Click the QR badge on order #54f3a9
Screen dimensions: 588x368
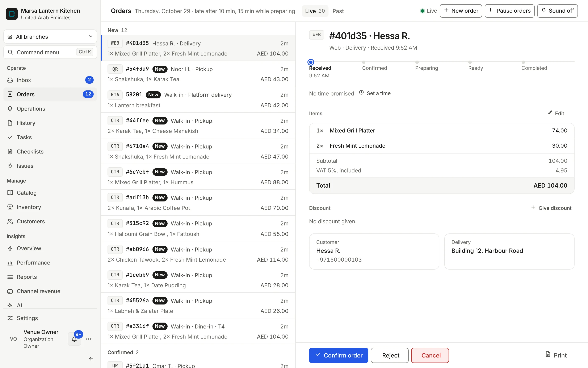(x=115, y=69)
